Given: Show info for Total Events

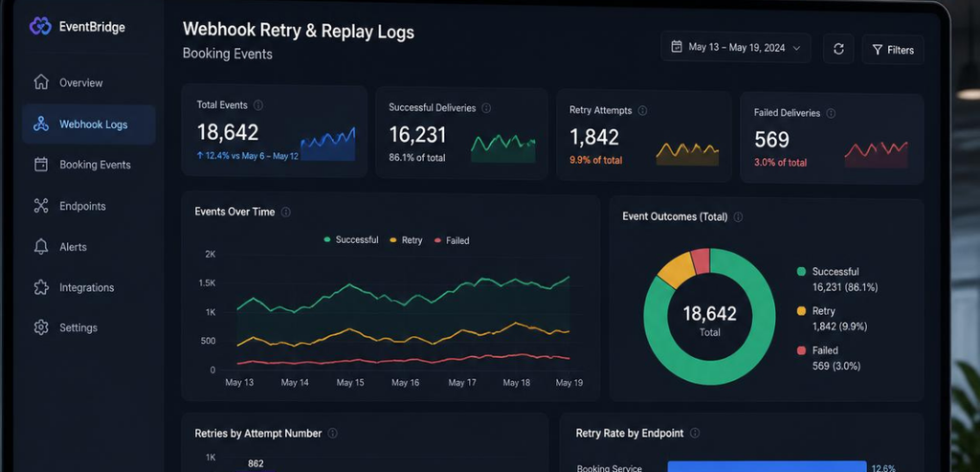Looking at the screenshot, I should (x=258, y=105).
